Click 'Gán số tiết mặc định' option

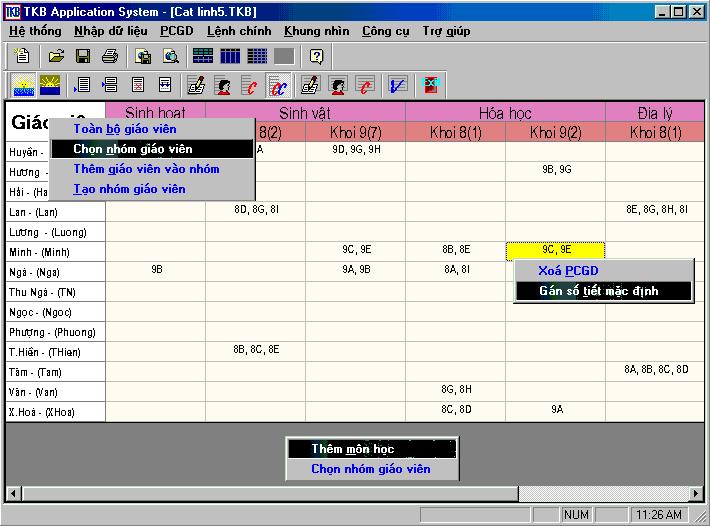600,291
